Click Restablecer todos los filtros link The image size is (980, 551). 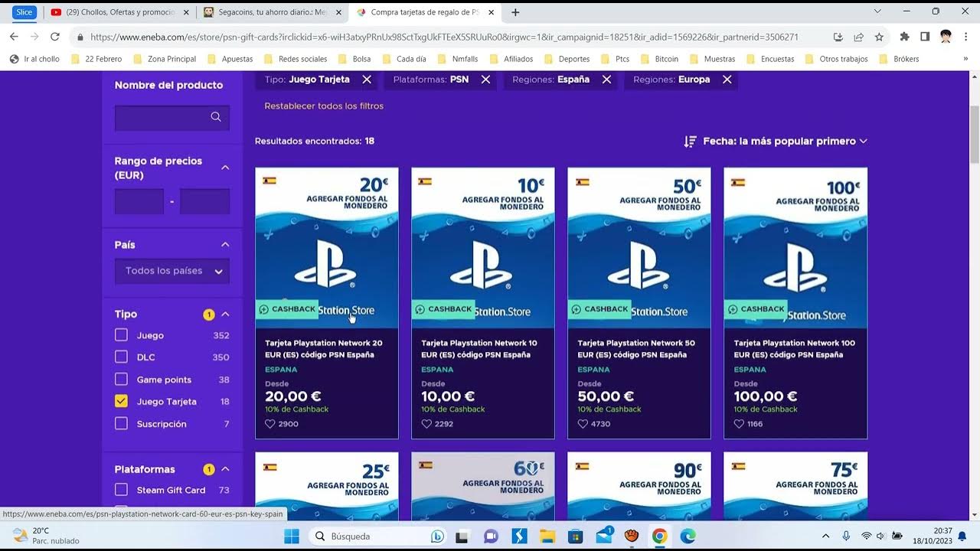tap(324, 106)
